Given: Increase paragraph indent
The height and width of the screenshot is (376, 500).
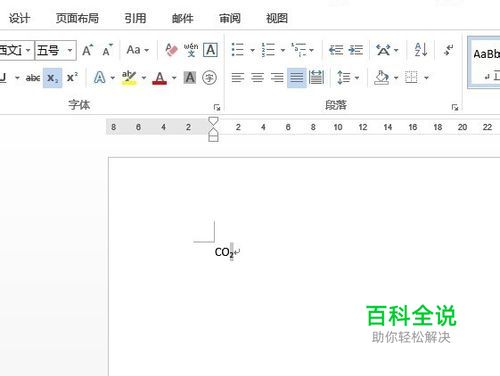Looking at the screenshot, I should tap(356, 50).
